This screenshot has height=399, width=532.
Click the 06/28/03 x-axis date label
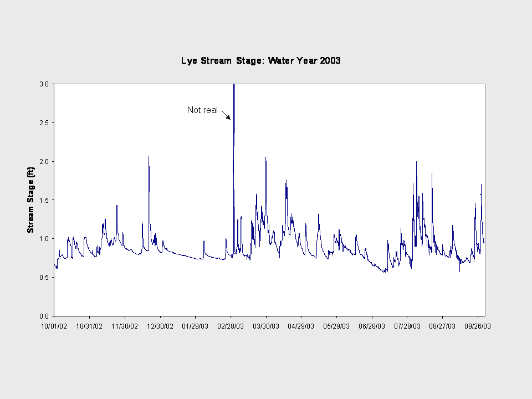(372, 326)
